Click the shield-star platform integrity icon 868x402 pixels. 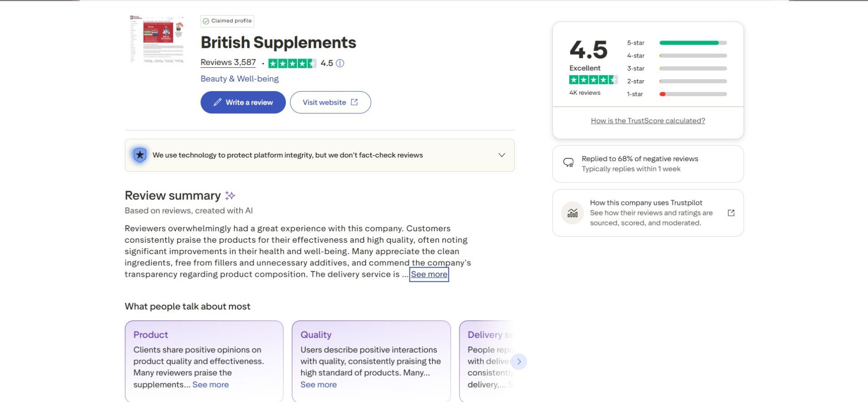140,155
